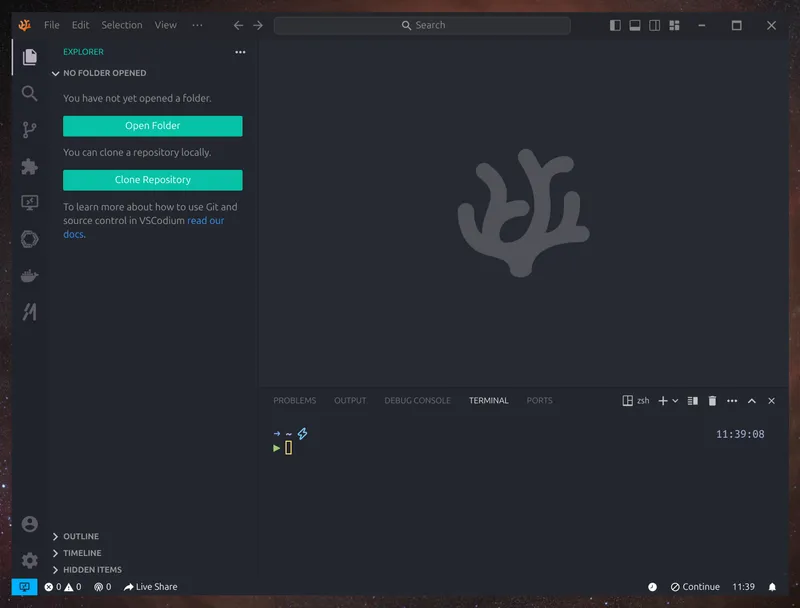The image size is (800, 608).
Task: Open terminal panel more actions menu
Action: click(x=732, y=401)
